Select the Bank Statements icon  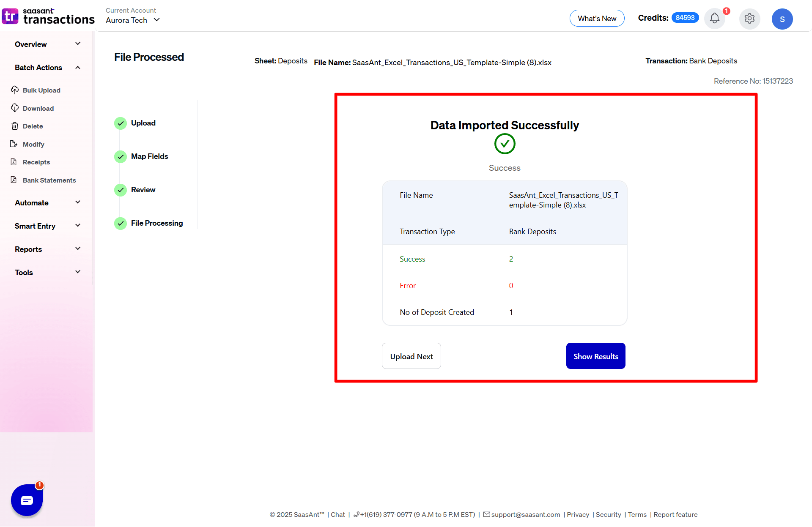pyautogui.click(x=15, y=180)
